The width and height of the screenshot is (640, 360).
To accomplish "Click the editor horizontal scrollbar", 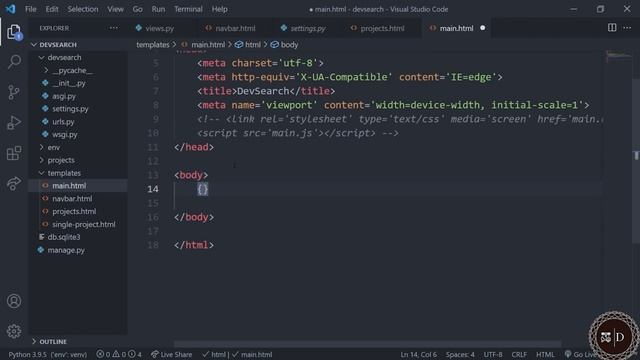I will [367, 344].
